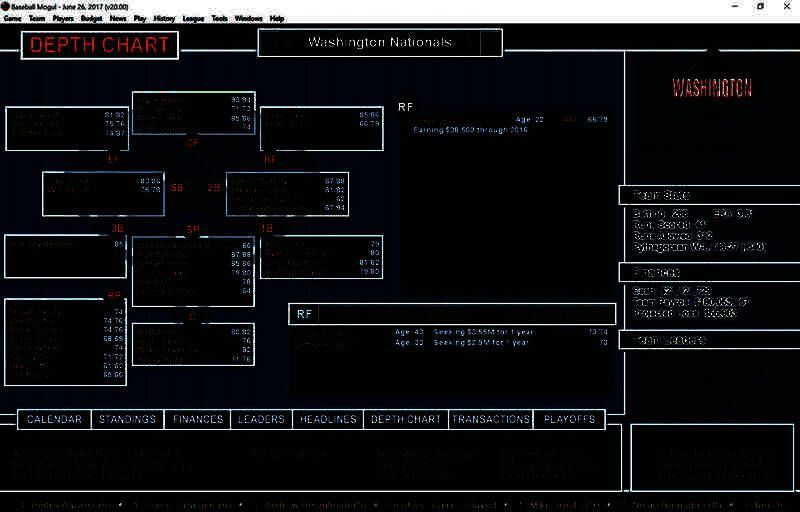Click the Washington team logo
Image resolution: width=800 pixels, height=512 pixels.
(x=711, y=88)
